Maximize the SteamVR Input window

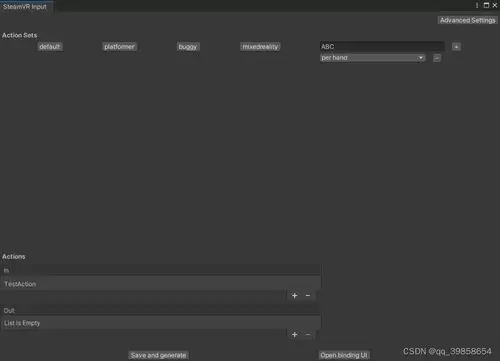tap(486, 5)
